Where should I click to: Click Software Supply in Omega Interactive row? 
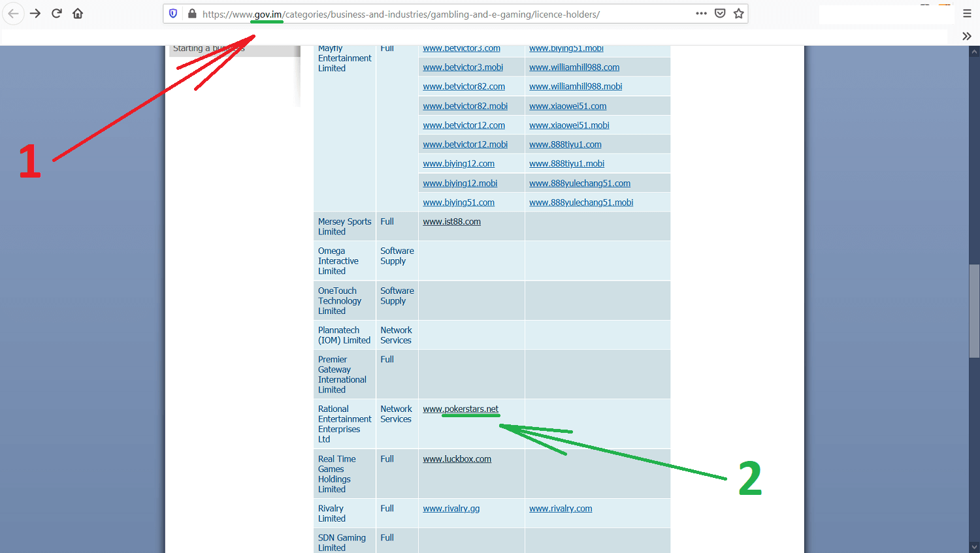[397, 256]
